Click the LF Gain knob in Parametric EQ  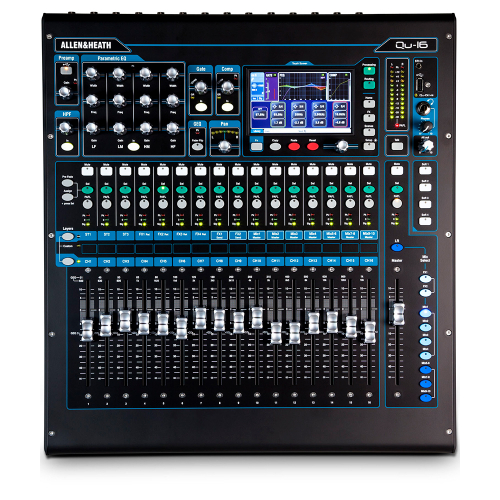pos(92,128)
